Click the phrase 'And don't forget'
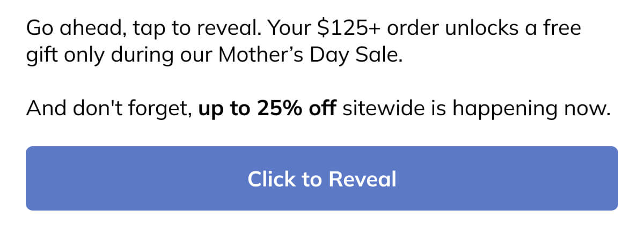The height and width of the screenshot is (225, 644). click(107, 110)
